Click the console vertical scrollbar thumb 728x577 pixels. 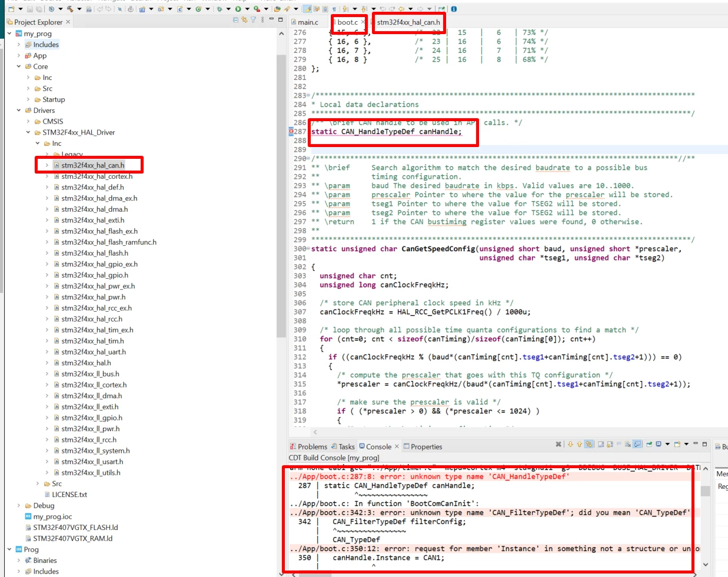(x=705, y=491)
